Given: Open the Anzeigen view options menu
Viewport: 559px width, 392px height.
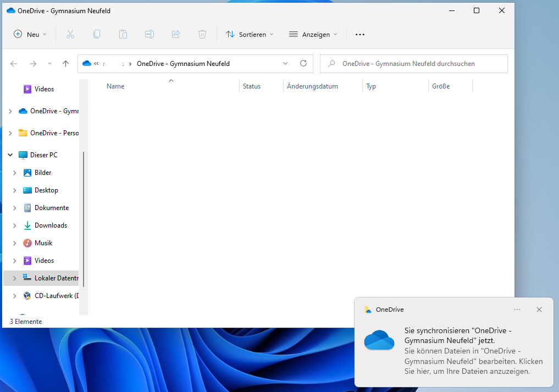Looking at the screenshot, I should click(313, 34).
